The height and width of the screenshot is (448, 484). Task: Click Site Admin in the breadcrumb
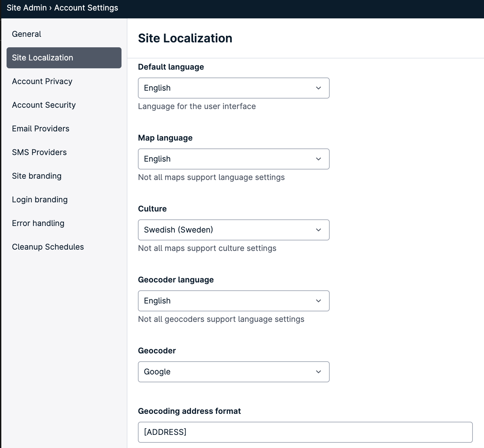[x=27, y=8]
